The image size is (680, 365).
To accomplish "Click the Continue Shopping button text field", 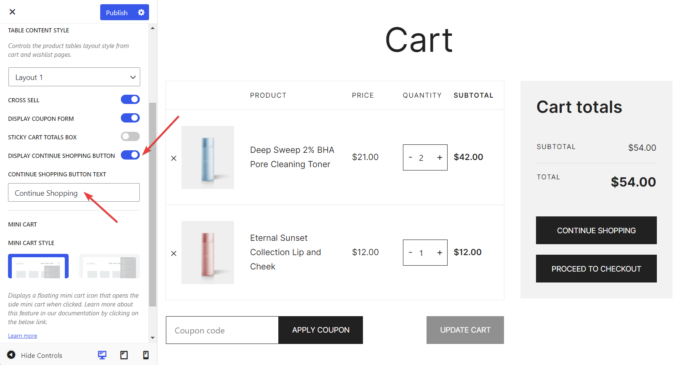I will coord(74,193).
